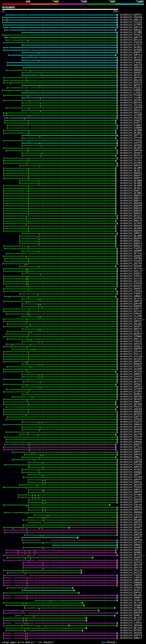This screenshot has width=146, height=644.
Task: Select hit label UniRef100_Q9SQF7
Action: coord(131,527)
